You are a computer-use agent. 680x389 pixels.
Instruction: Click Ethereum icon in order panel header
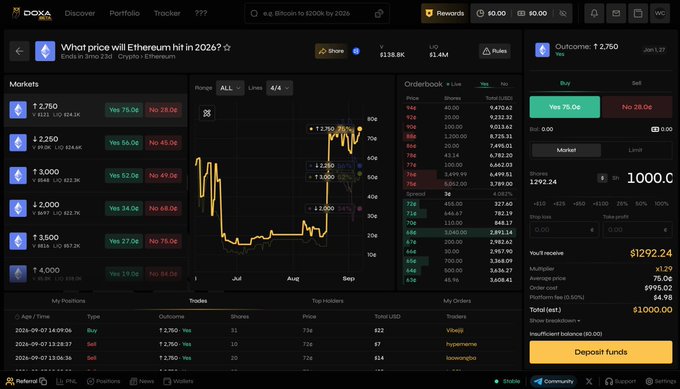click(542, 50)
